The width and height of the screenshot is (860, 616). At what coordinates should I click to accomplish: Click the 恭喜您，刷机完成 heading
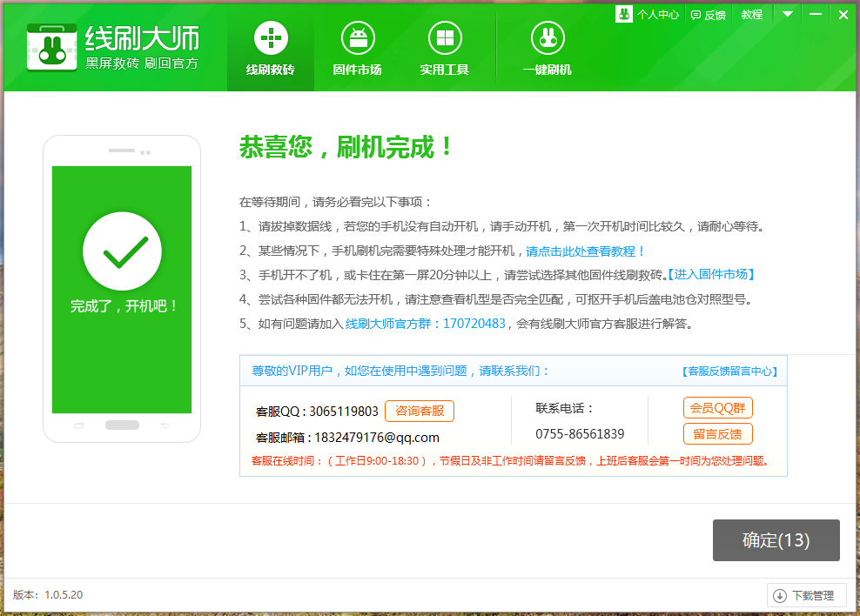coord(346,147)
